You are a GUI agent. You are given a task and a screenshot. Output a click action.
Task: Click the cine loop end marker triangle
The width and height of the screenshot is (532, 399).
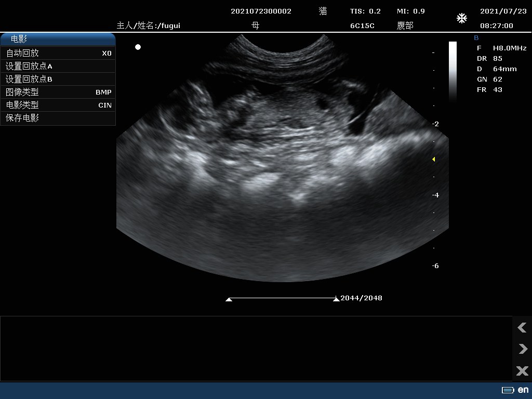click(x=336, y=299)
